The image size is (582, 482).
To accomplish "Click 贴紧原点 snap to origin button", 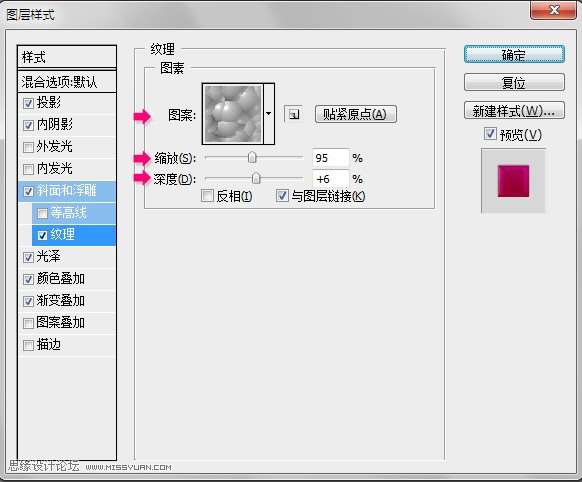I will click(356, 114).
